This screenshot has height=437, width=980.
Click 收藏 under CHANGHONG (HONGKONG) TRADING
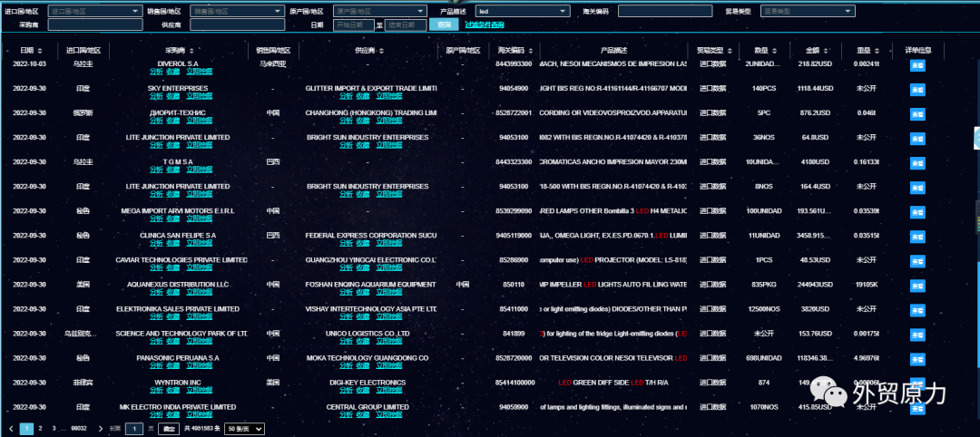363,121
